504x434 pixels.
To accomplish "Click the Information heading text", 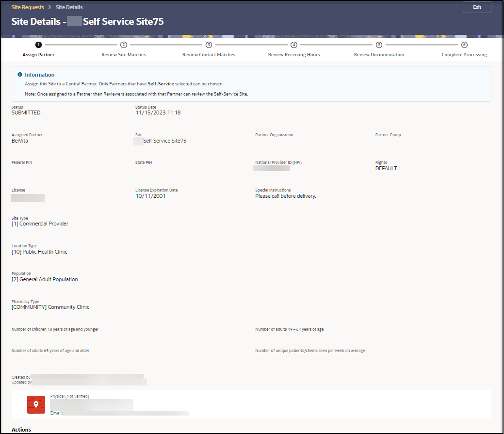I will coord(40,75).
